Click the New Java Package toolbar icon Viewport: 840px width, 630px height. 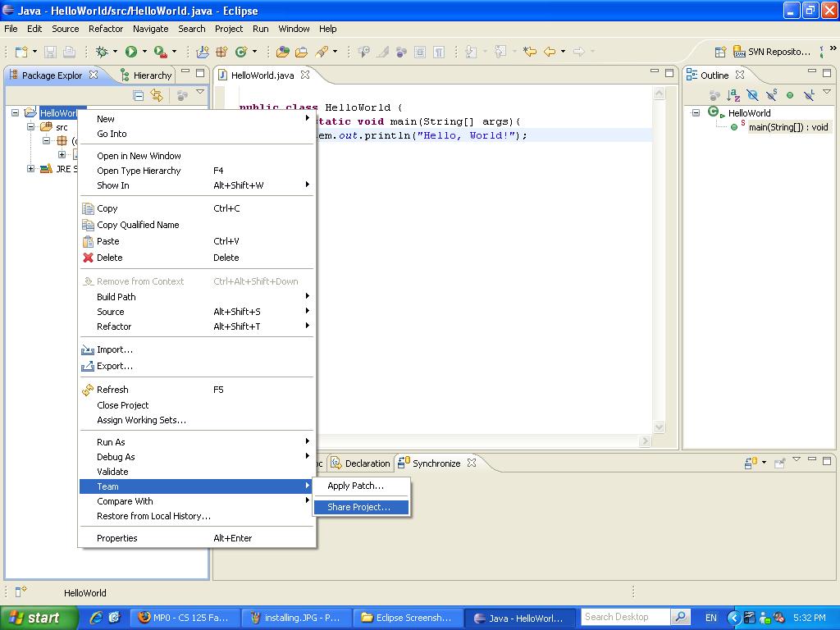[221, 52]
